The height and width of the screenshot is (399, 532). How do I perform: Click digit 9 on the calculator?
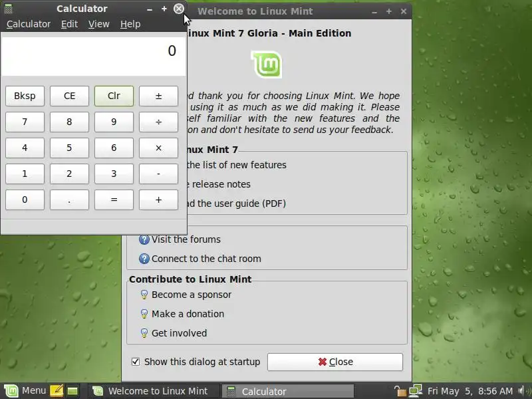coord(114,122)
